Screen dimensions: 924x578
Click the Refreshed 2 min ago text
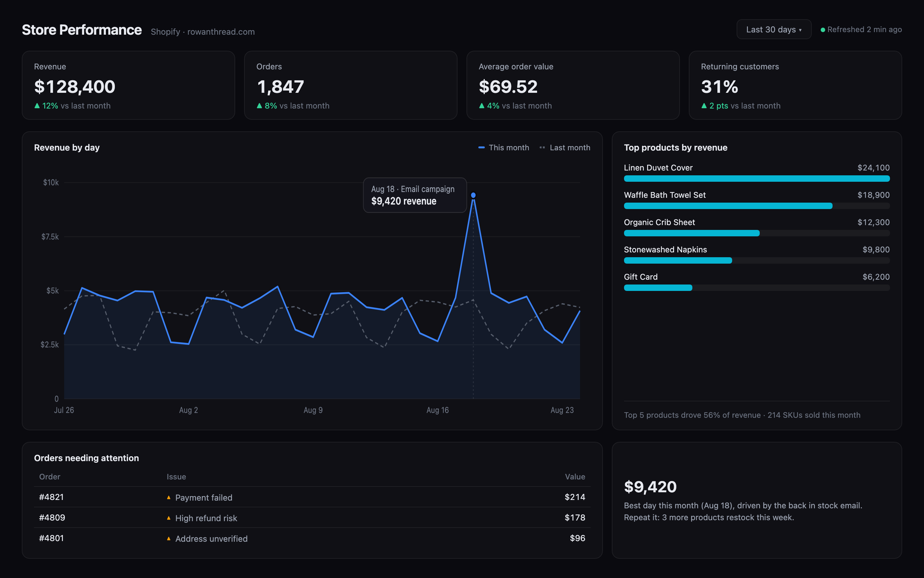tap(864, 30)
